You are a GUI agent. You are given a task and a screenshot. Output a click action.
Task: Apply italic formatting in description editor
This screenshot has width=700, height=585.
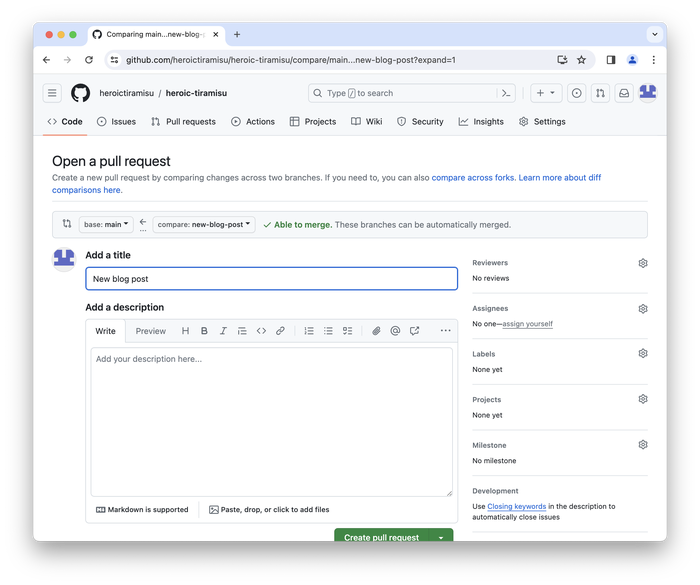(223, 331)
